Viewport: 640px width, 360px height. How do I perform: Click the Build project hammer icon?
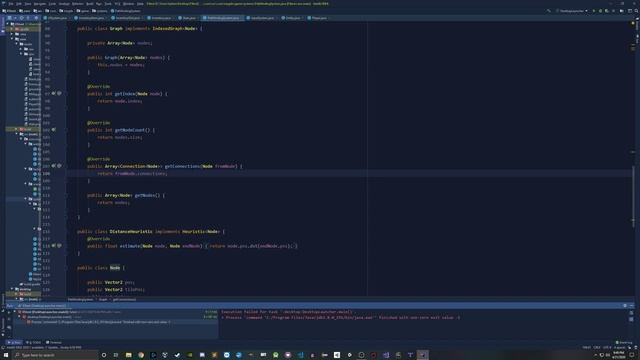coord(548,11)
